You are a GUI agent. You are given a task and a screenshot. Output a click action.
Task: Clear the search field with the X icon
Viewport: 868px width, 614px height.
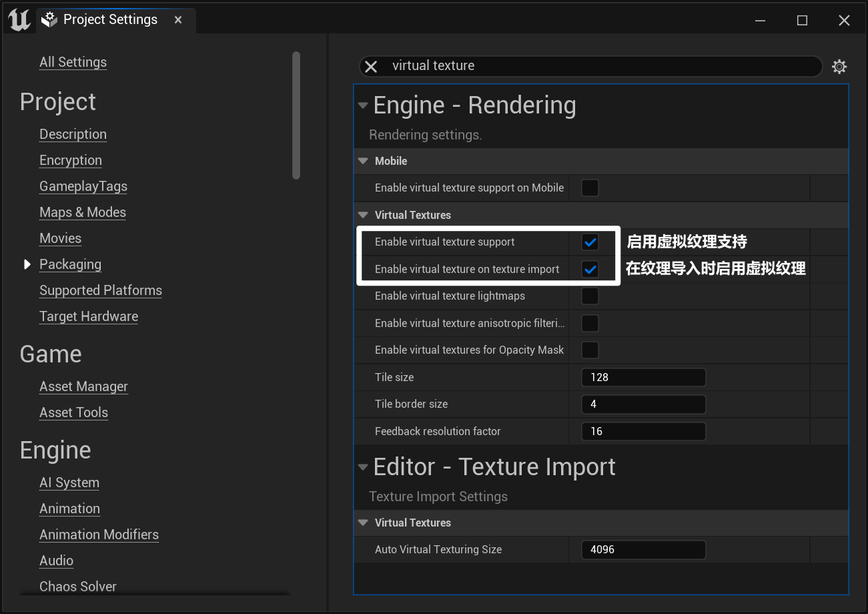pyautogui.click(x=371, y=66)
